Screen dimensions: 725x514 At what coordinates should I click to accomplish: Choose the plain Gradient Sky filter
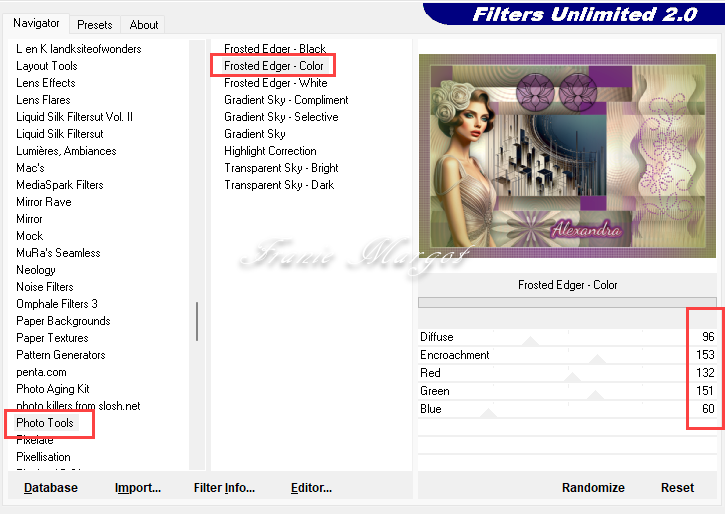click(x=255, y=134)
